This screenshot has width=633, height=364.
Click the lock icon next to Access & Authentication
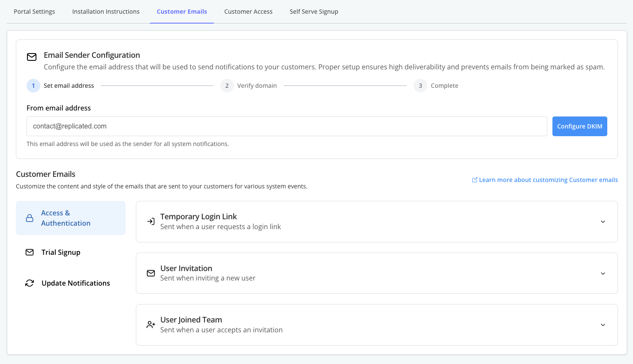point(29,218)
